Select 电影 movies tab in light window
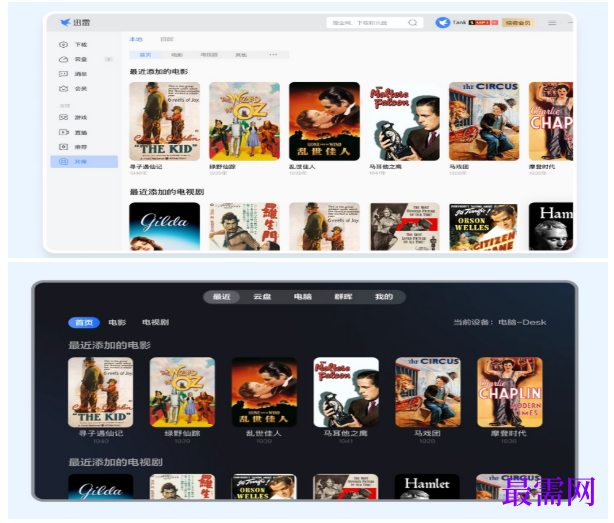The height and width of the screenshot is (523, 614). point(177,55)
